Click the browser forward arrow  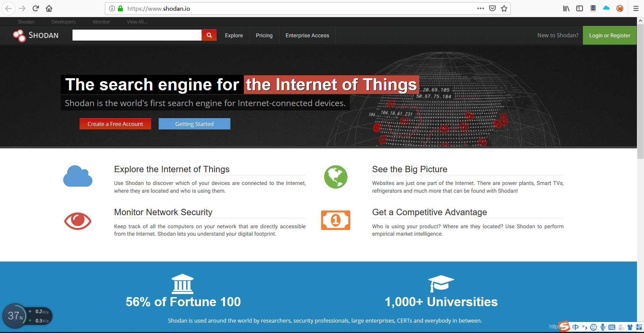tap(22, 8)
